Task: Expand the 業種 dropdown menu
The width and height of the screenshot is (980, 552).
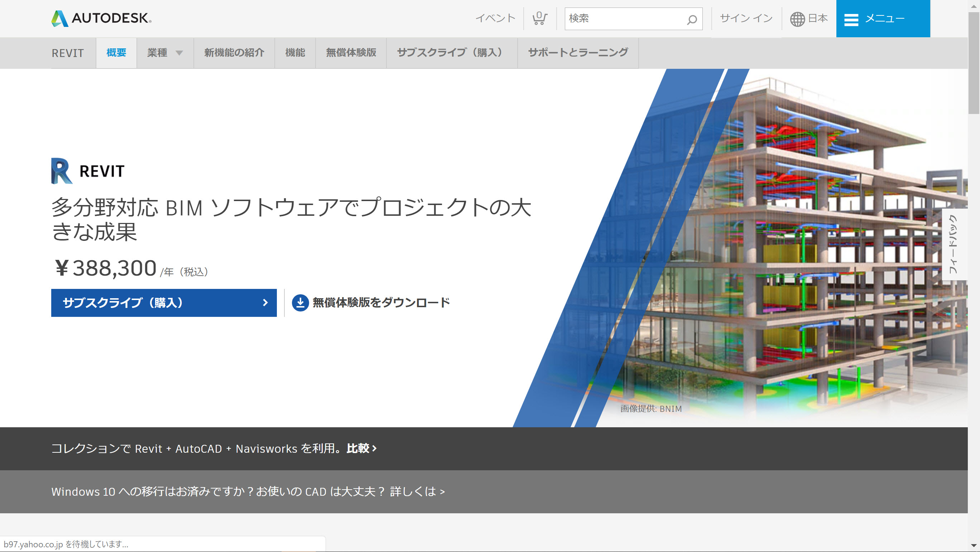Action: tap(165, 53)
